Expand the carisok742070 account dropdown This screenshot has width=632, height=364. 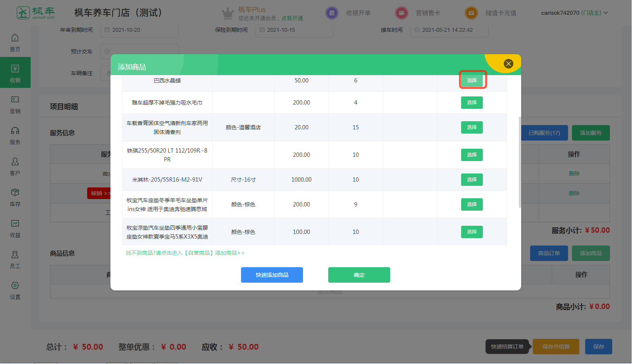click(x=574, y=13)
